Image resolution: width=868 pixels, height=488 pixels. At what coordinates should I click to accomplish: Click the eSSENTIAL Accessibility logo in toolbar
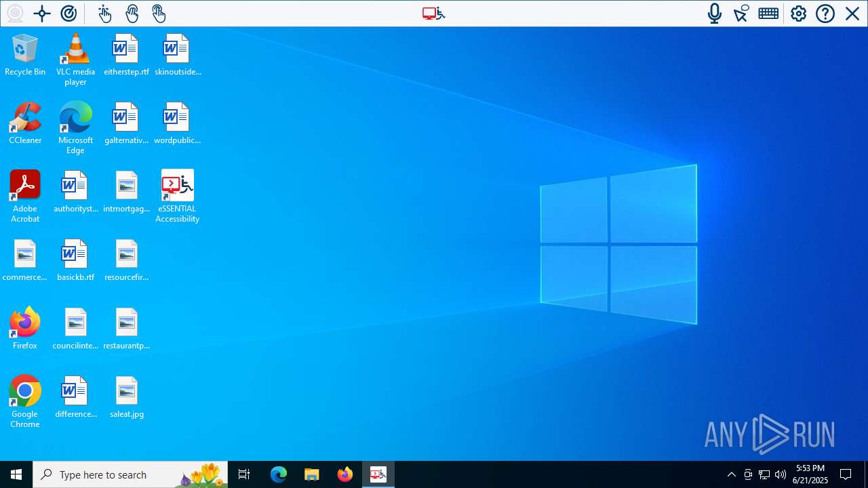(x=433, y=14)
